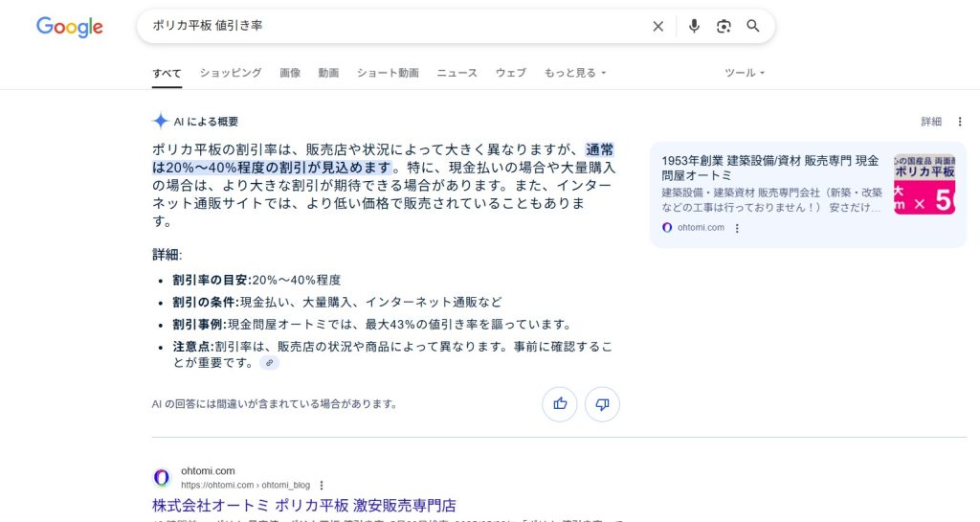
Task: Open 1953年創業 建築設備/資材 source card title
Action: (770, 169)
